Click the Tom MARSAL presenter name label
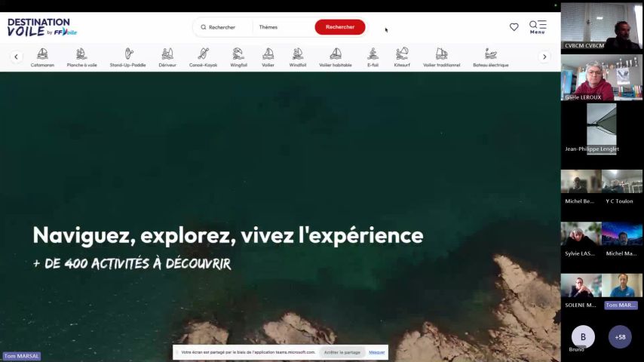 point(21,356)
